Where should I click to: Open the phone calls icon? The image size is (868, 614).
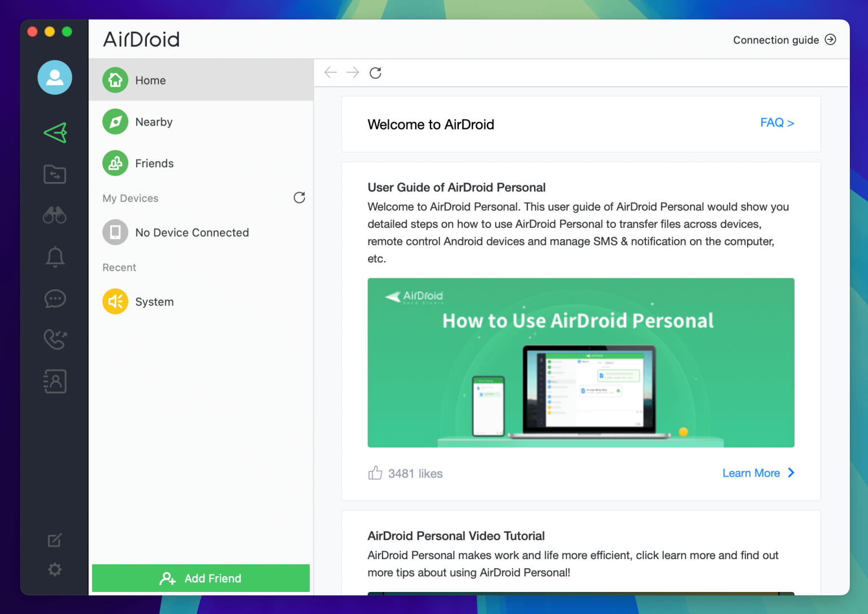click(x=55, y=339)
